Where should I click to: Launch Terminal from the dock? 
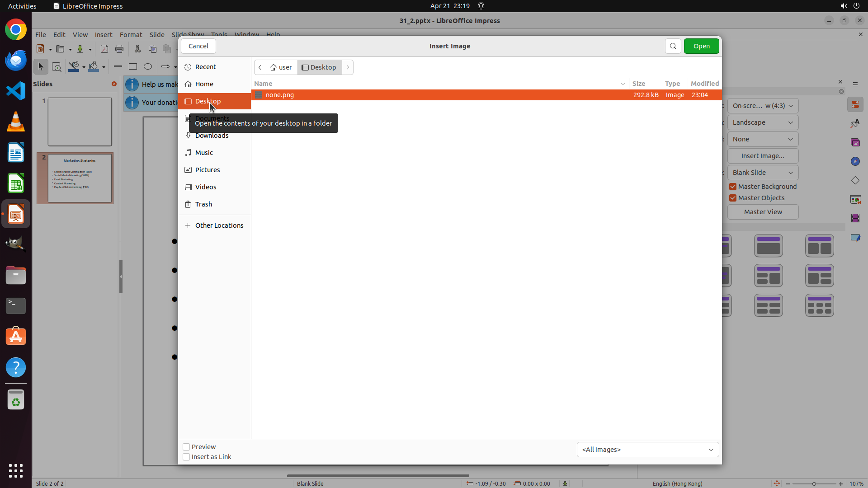point(16,306)
